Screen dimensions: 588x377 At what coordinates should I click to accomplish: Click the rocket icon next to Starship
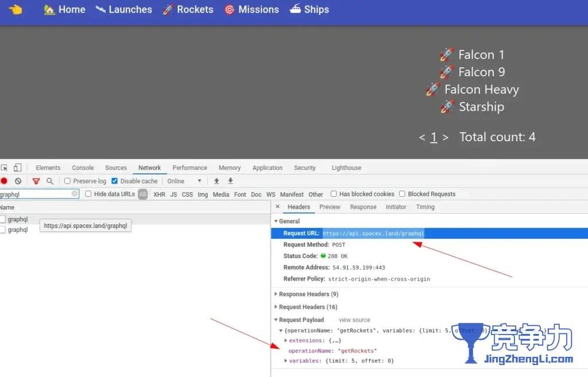click(x=447, y=106)
